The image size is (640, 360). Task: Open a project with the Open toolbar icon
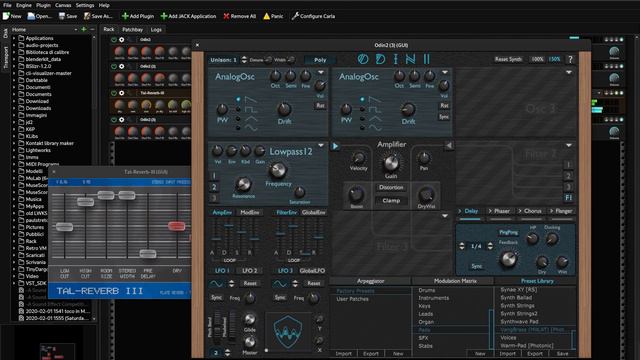(x=31, y=16)
